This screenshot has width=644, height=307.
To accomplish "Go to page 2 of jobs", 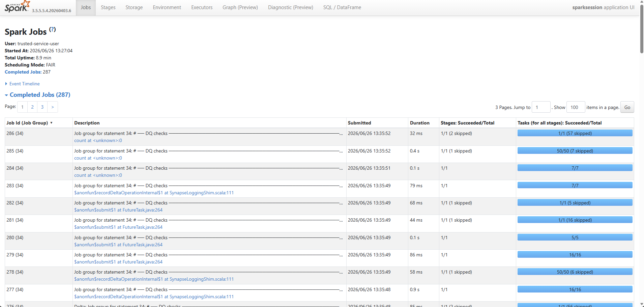I will (x=32, y=107).
